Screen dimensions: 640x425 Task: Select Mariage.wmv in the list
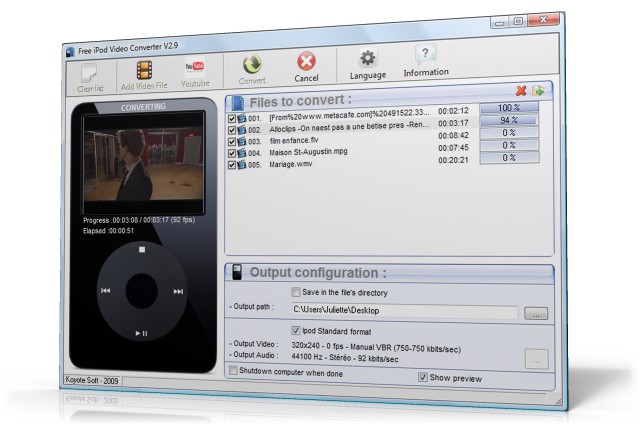point(291,164)
